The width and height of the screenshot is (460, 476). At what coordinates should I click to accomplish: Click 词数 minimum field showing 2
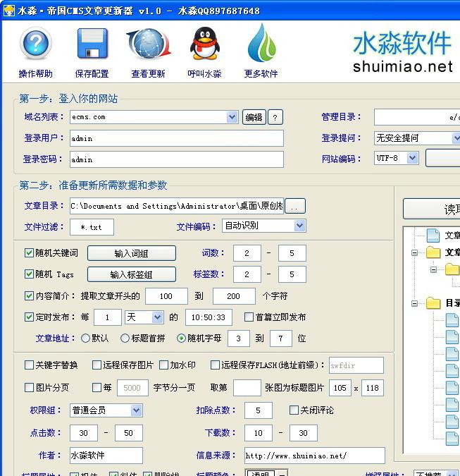pyautogui.click(x=247, y=253)
